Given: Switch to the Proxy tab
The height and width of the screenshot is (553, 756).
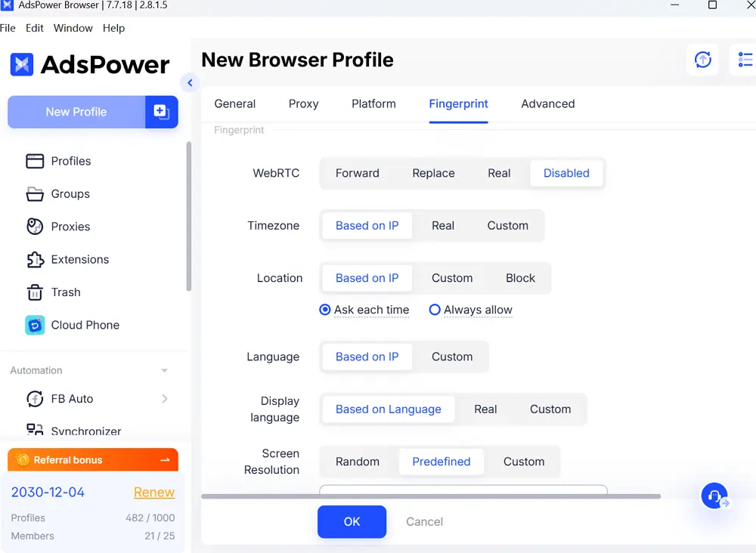Looking at the screenshot, I should coord(303,103).
